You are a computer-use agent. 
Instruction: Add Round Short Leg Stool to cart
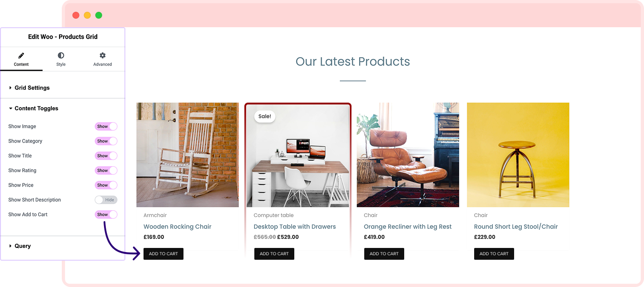pyautogui.click(x=494, y=254)
